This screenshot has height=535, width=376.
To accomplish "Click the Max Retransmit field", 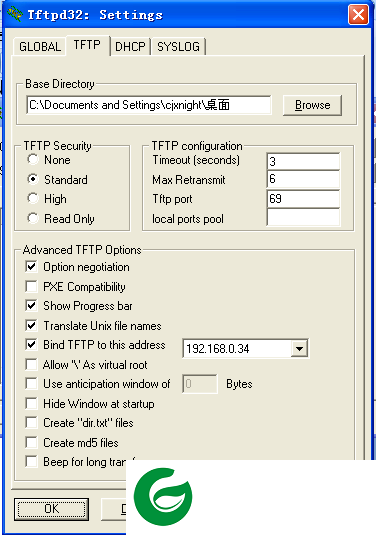I will [303, 179].
